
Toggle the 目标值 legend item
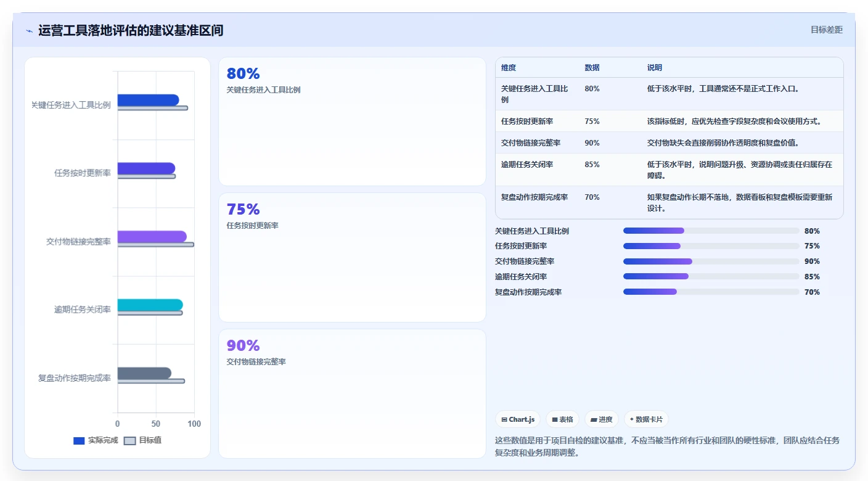[x=142, y=440]
